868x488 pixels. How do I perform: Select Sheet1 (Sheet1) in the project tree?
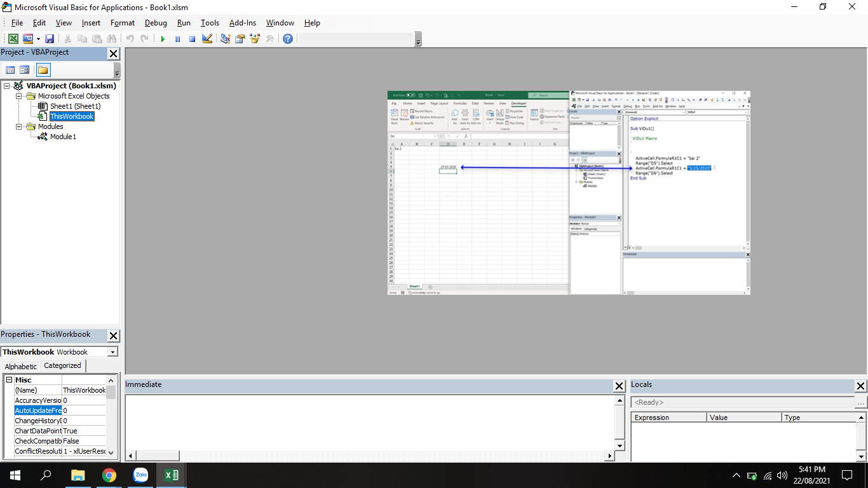(75, 106)
